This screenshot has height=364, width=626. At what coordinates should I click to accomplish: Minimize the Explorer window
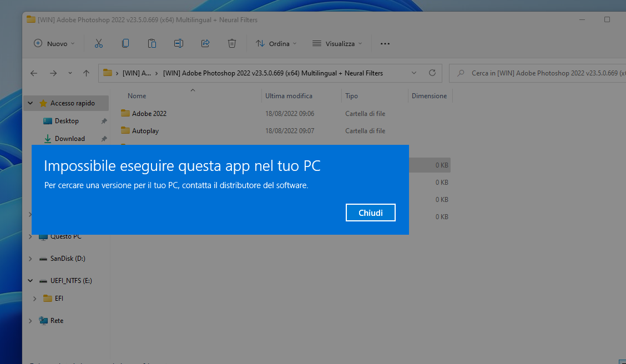582,19
